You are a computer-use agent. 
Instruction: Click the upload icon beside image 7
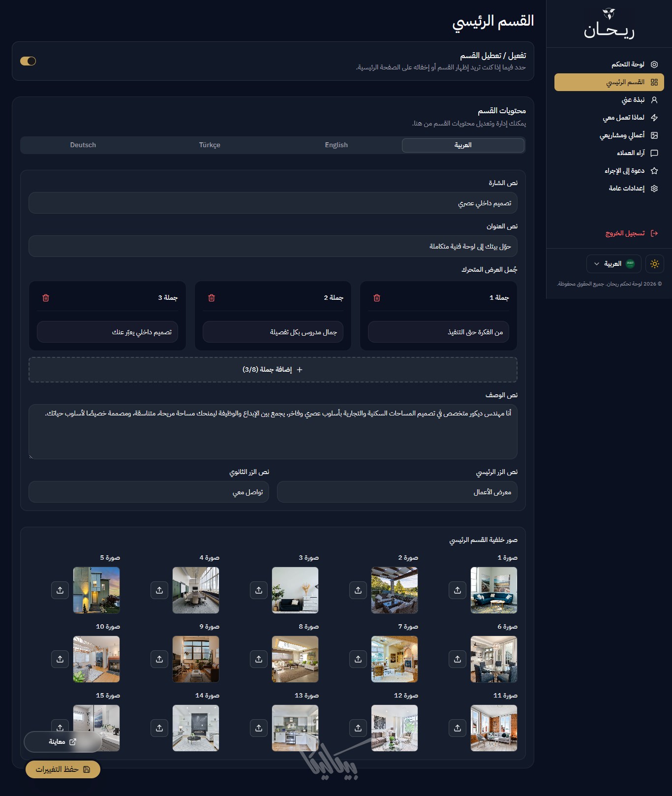click(358, 659)
